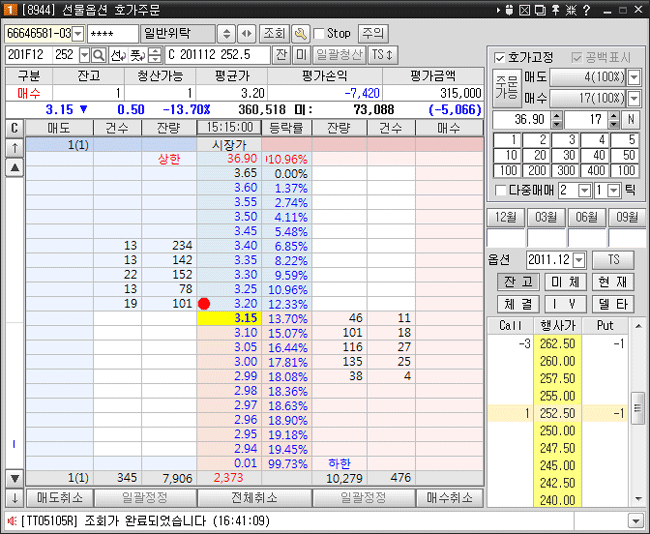Click the strike list scrollbar thumb

click(638, 408)
